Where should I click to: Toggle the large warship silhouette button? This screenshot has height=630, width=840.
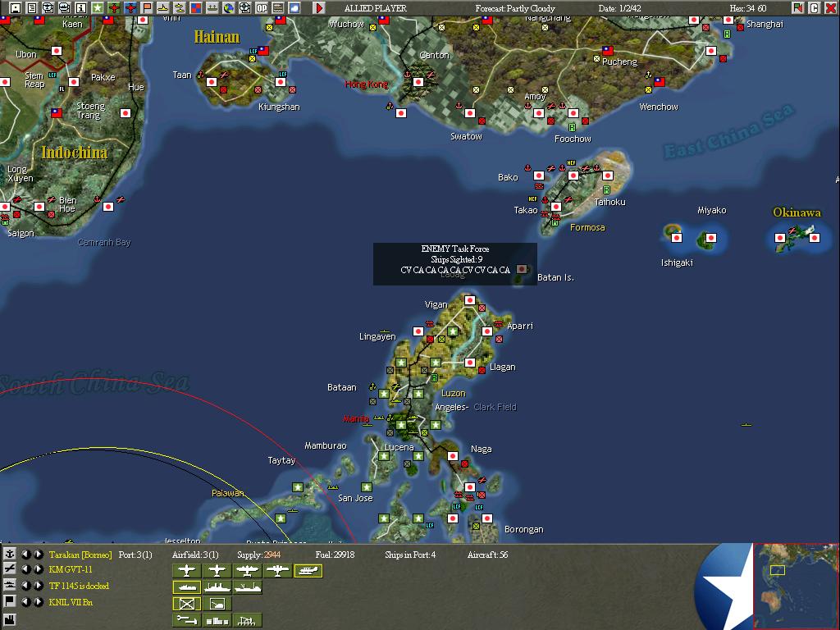tap(217, 587)
